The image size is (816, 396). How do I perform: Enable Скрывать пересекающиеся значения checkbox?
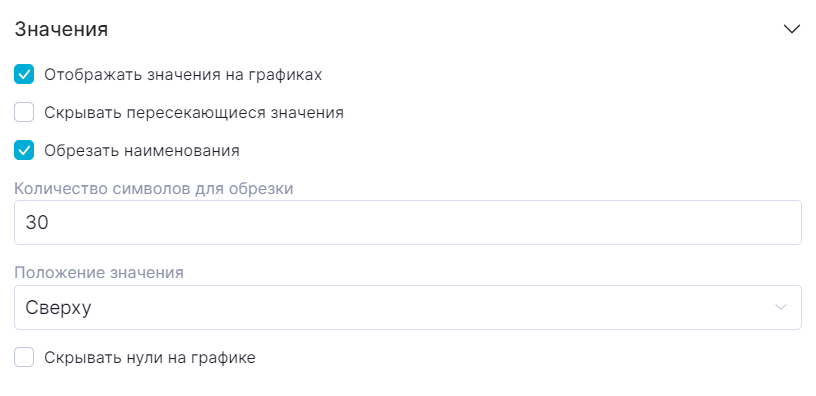click(24, 112)
